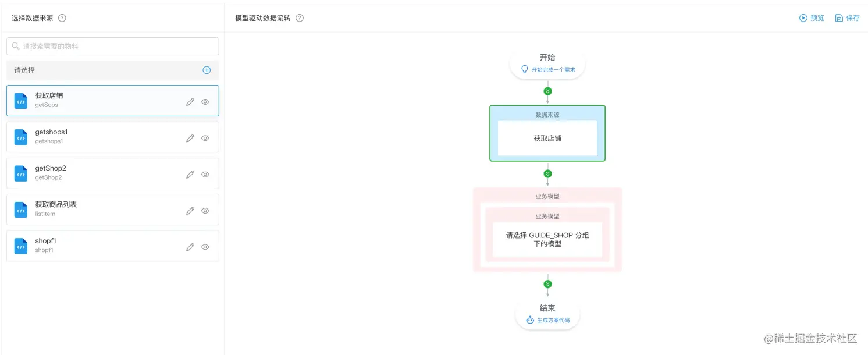Choose the getShop2 data source card
Viewport: 868px width, 355px height.
point(113,173)
